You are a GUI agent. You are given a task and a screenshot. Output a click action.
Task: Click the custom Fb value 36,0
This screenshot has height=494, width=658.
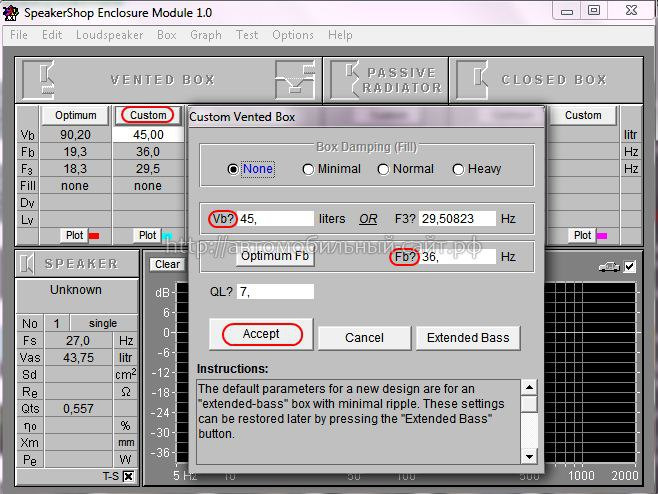coord(148,152)
